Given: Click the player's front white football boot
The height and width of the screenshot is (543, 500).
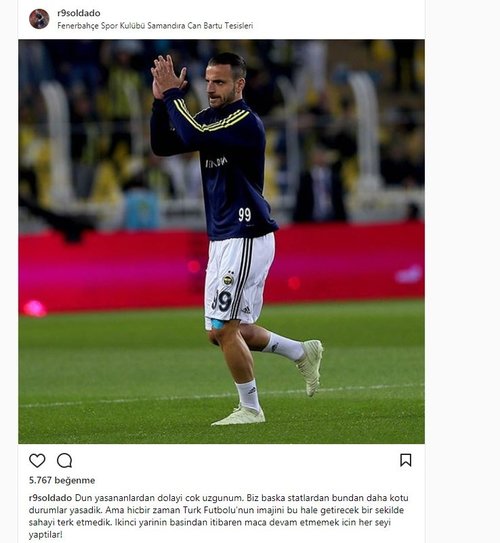Looking at the screenshot, I should click(x=239, y=416).
